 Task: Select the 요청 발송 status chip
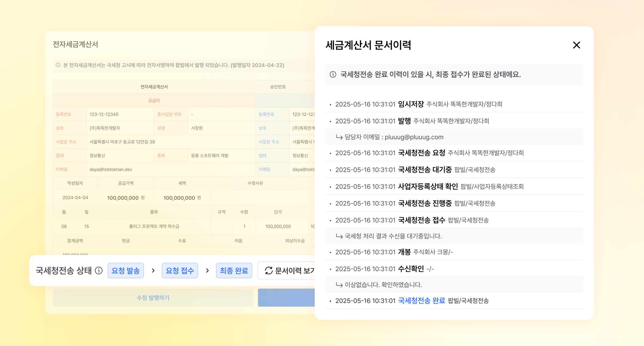(x=126, y=271)
